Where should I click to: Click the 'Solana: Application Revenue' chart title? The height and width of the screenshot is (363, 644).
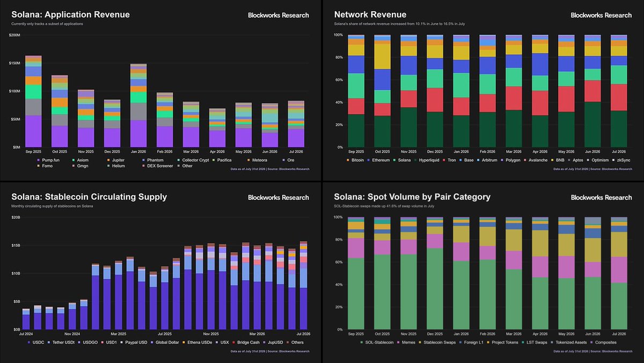pyautogui.click(x=71, y=15)
